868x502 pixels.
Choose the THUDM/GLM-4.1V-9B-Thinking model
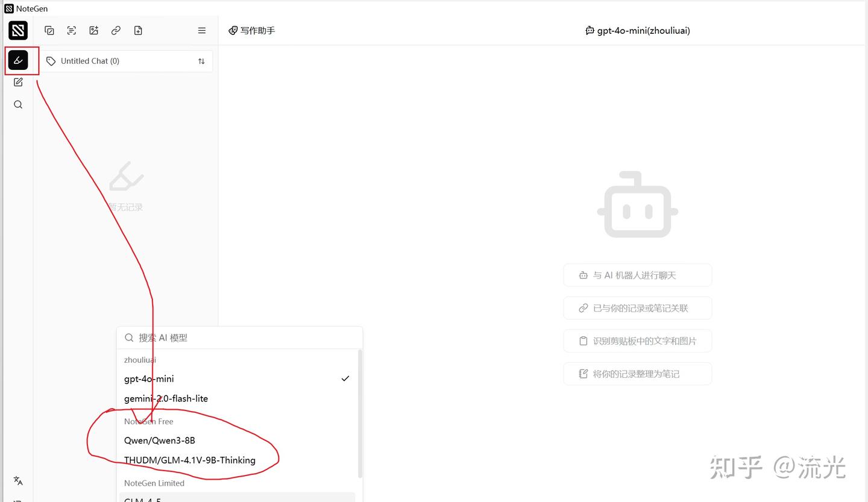pyautogui.click(x=237, y=460)
